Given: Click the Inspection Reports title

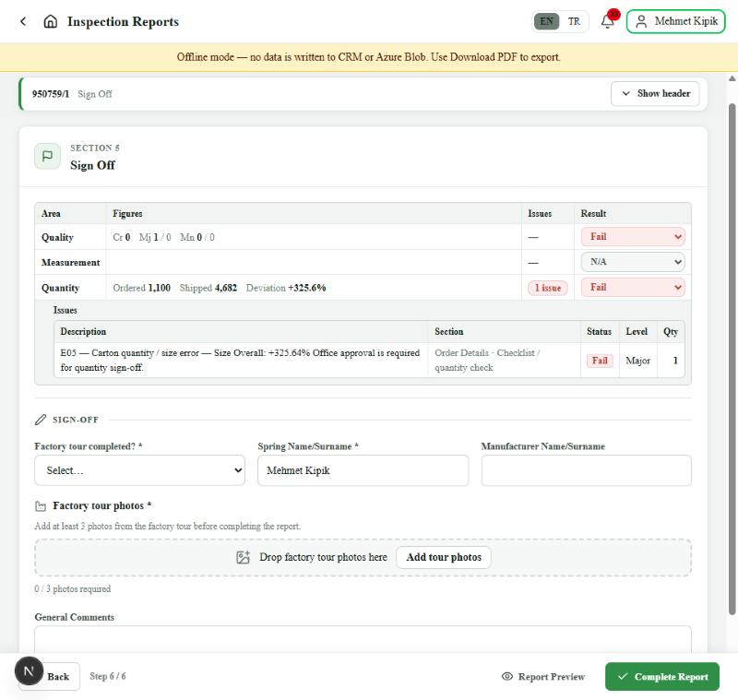Looking at the screenshot, I should (x=123, y=21).
